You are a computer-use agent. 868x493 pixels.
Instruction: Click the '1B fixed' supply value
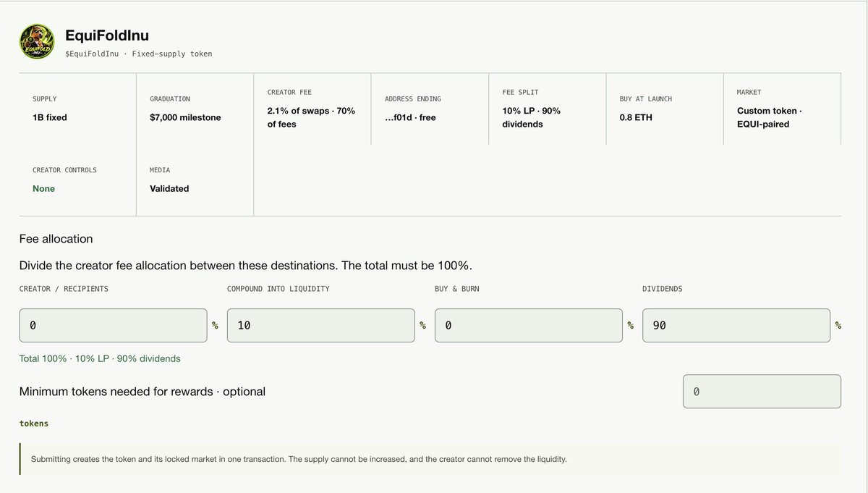tap(50, 117)
